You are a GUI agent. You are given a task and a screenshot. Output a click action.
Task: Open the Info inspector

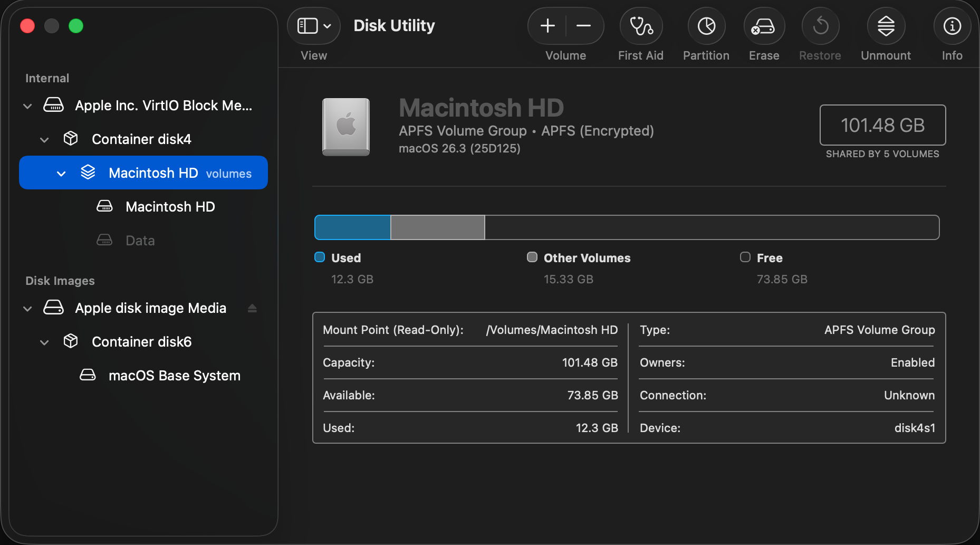click(x=952, y=26)
